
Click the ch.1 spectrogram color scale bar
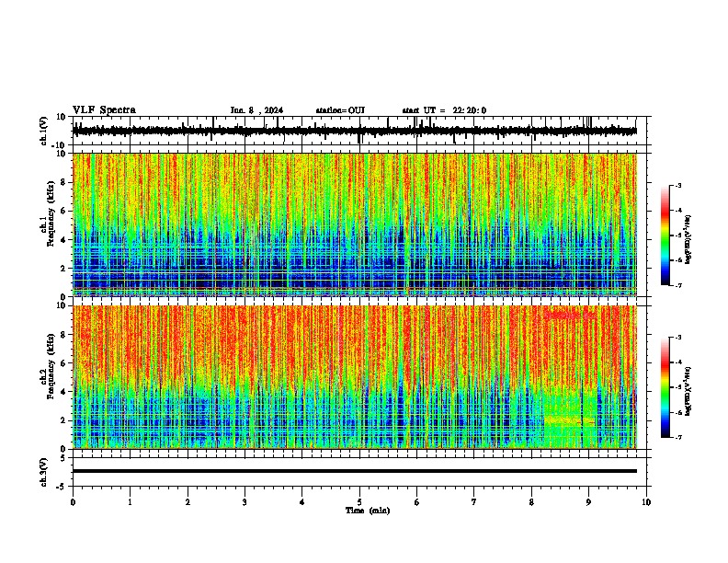[x=665, y=236]
